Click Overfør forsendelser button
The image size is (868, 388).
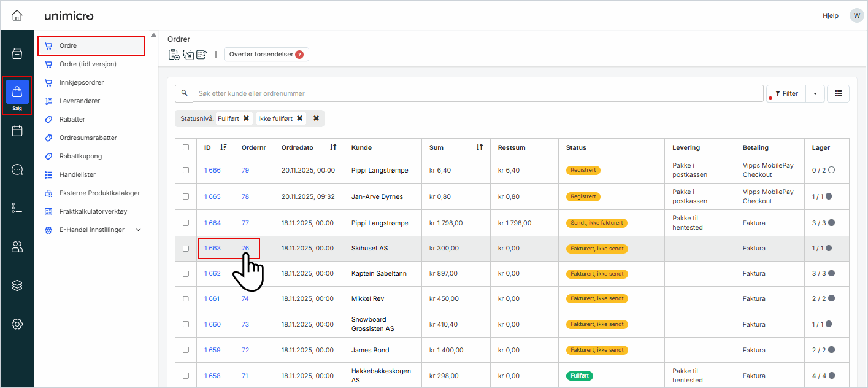pos(266,54)
